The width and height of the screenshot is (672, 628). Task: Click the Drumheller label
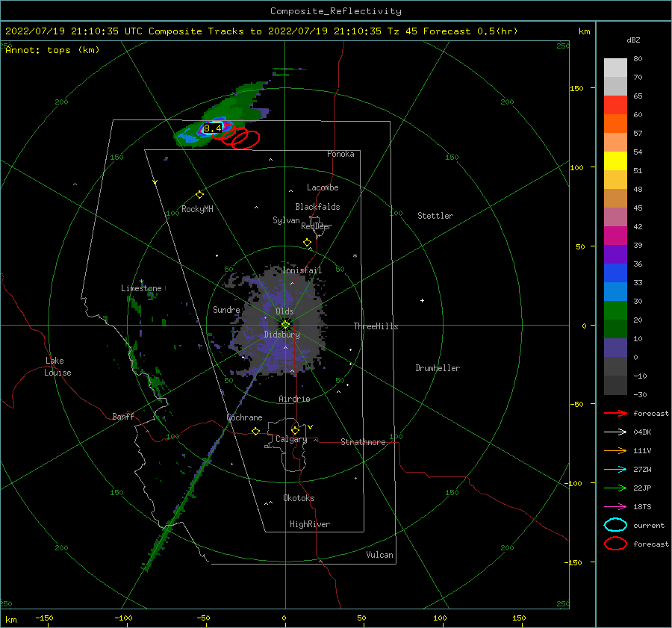[x=438, y=368]
